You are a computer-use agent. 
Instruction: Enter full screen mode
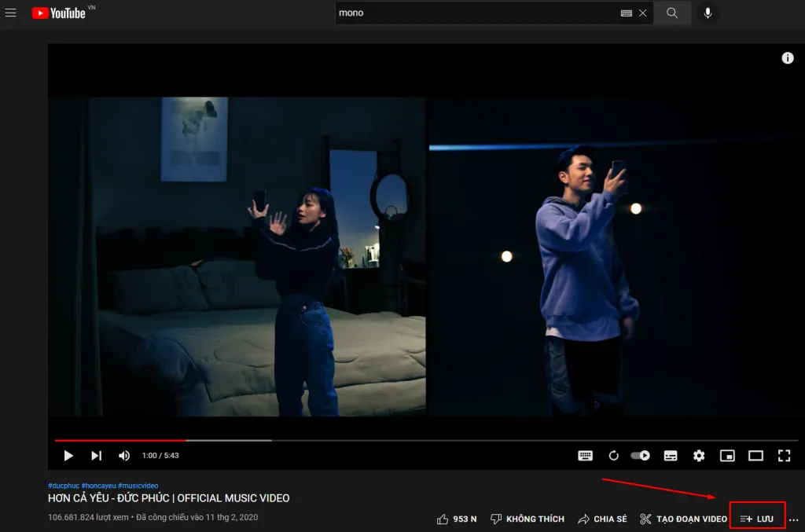click(784, 456)
